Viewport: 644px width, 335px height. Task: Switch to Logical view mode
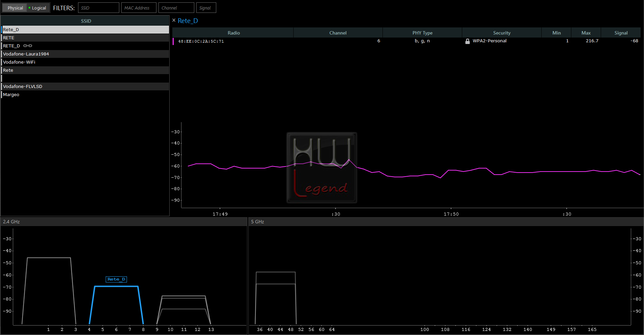coord(38,8)
